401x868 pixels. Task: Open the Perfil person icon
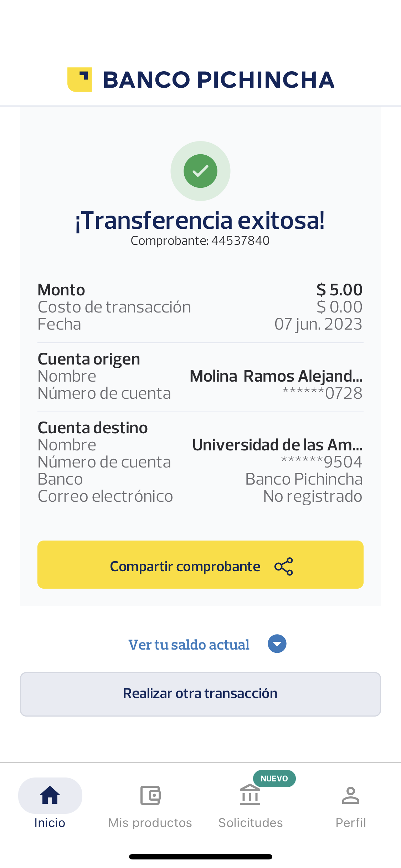[351, 795]
